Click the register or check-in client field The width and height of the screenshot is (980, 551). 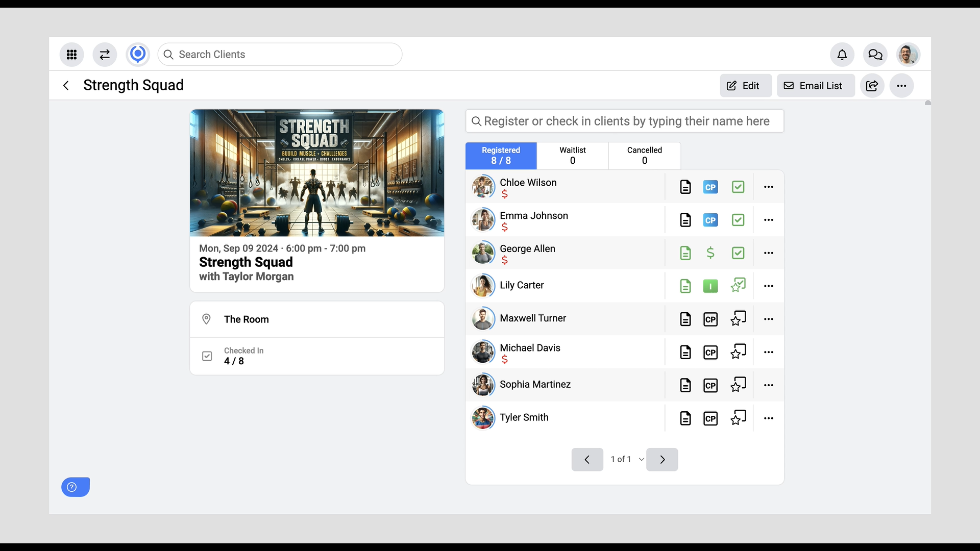click(625, 121)
